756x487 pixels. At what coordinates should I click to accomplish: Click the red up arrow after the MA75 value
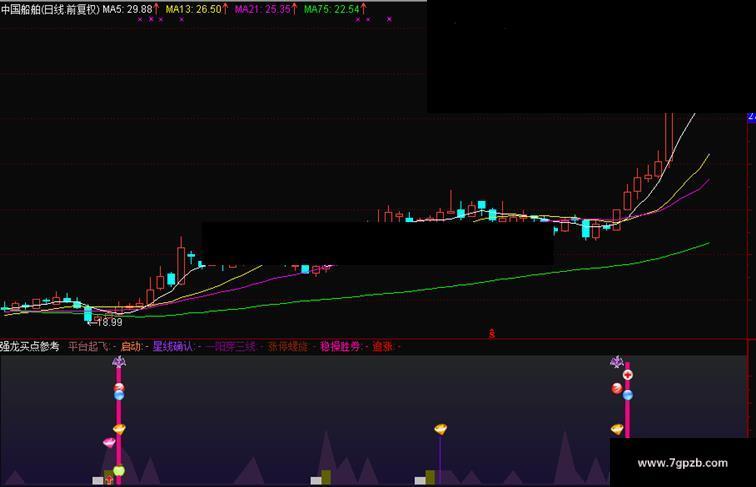pos(363,9)
